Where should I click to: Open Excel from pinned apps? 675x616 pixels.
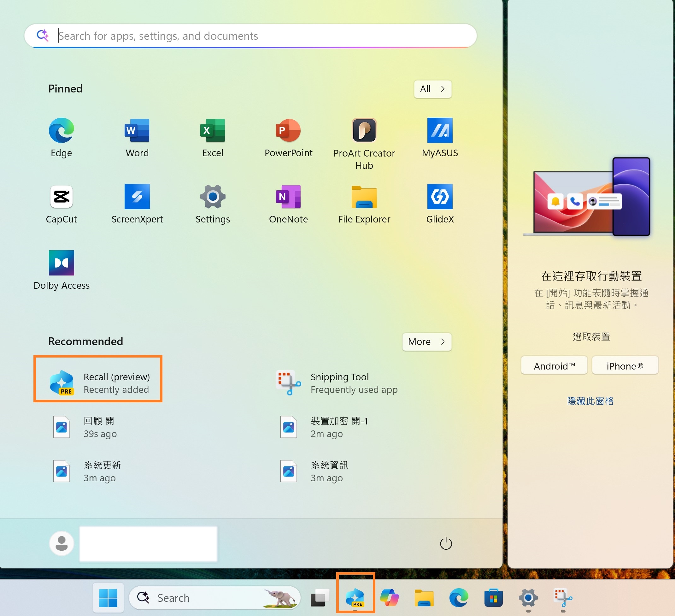tap(213, 137)
